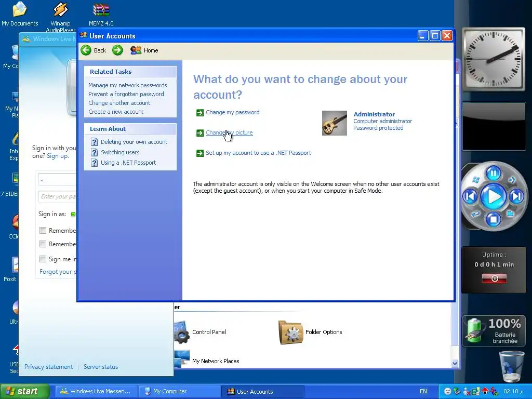Click EN language indicator in taskbar

pyautogui.click(x=423, y=391)
